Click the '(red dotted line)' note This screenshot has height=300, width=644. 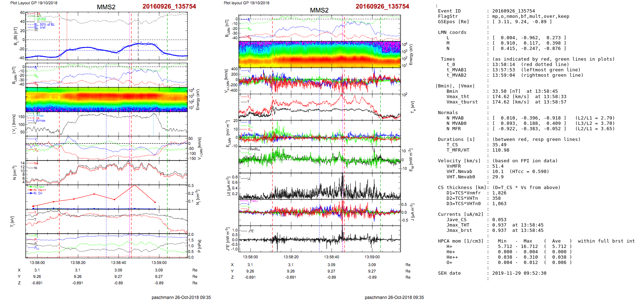(545, 65)
